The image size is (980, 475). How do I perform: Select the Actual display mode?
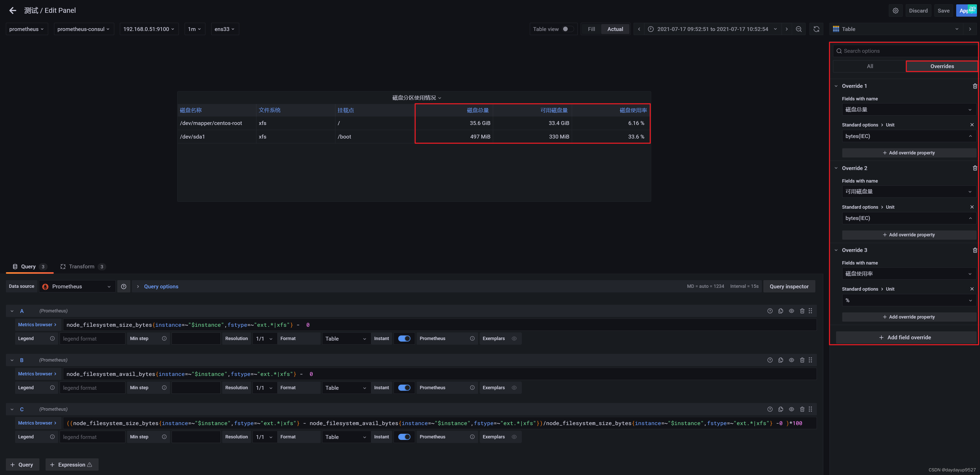pos(615,29)
